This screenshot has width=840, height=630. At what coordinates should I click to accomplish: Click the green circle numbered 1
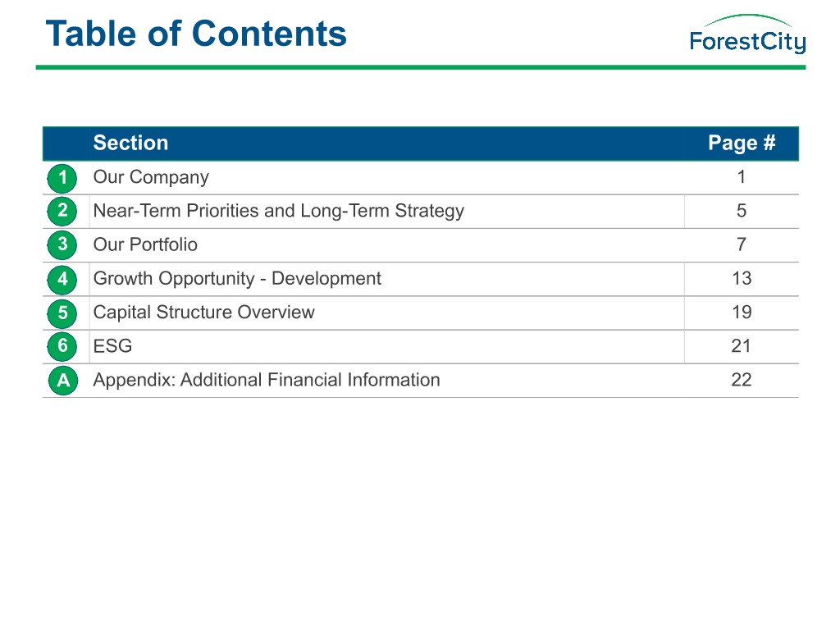tap(62, 177)
